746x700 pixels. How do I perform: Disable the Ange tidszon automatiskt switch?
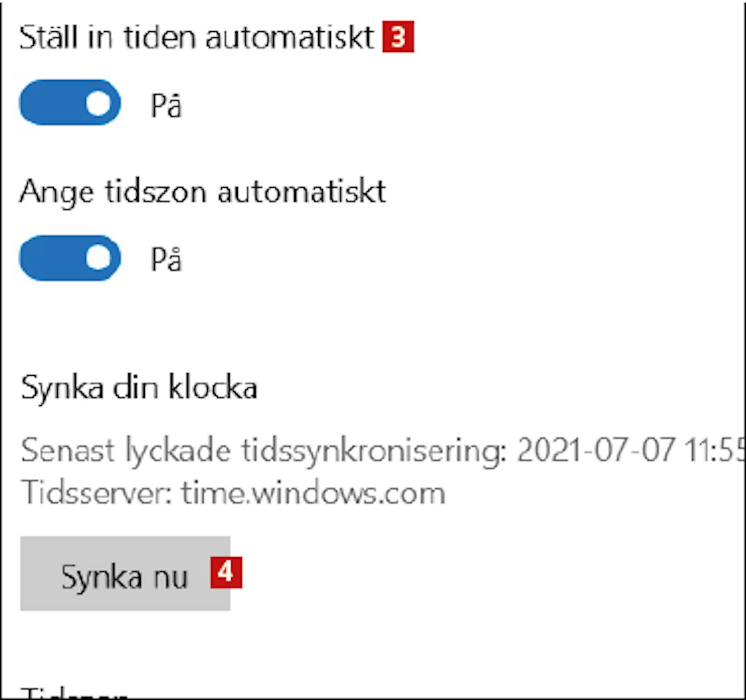pos(70,258)
